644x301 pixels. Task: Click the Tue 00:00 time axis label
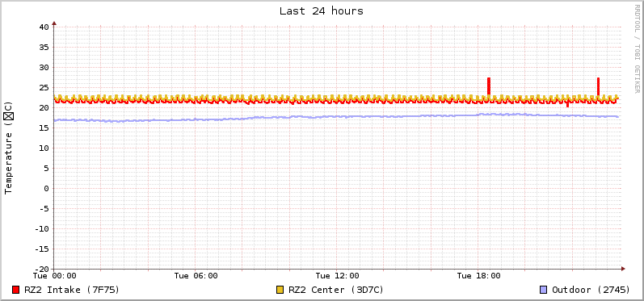(x=55, y=276)
